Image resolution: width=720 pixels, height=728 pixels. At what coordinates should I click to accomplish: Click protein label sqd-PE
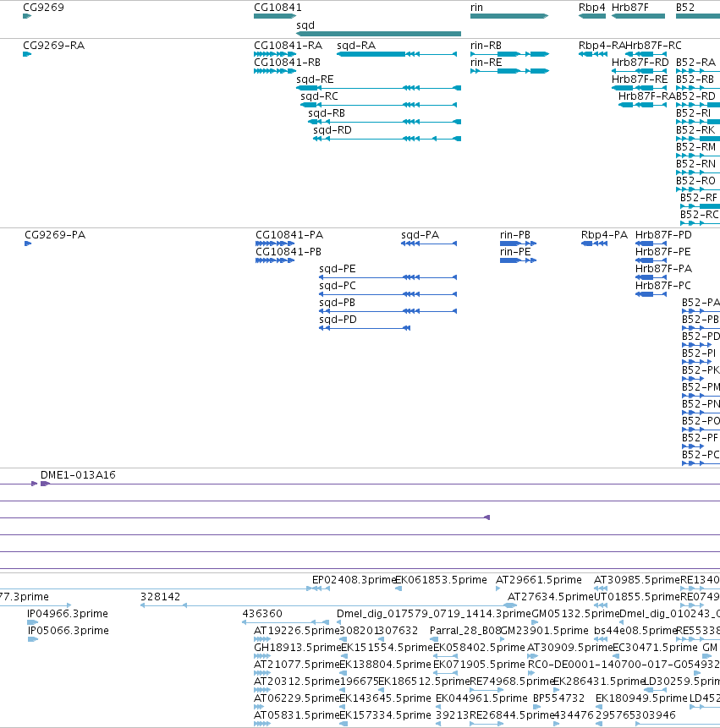(338, 269)
